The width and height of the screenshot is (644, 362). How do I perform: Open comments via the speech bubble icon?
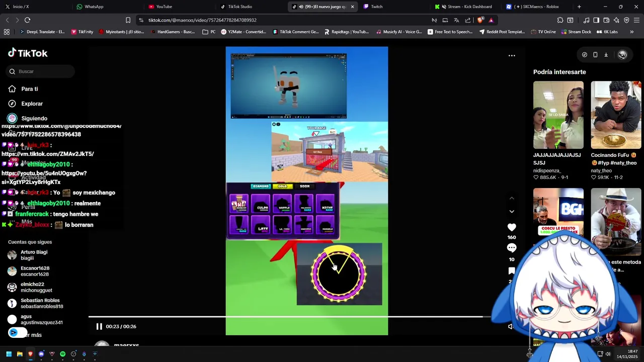pyautogui.click(x=512, y=248)
